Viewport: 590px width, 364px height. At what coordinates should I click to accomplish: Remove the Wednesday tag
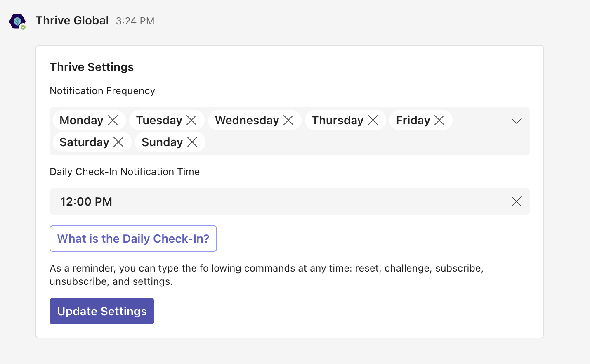pyautogui.click(x=288, y=120)
